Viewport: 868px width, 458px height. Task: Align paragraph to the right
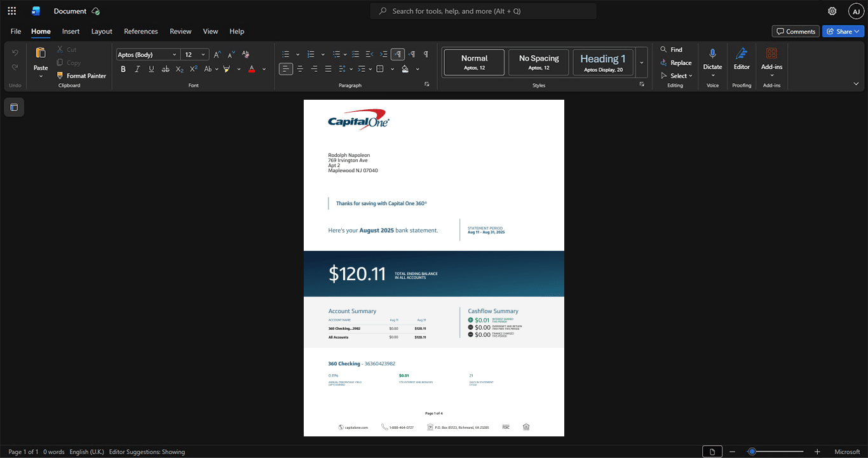(314, 69)
